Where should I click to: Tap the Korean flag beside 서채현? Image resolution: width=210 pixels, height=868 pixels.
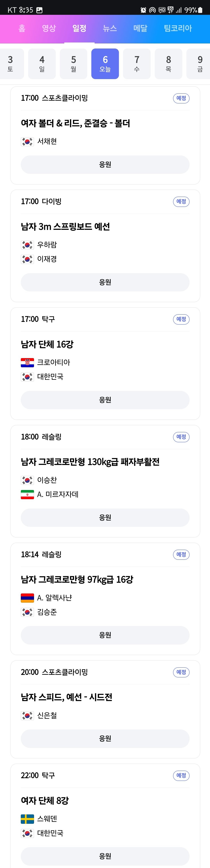pos(27,141)
